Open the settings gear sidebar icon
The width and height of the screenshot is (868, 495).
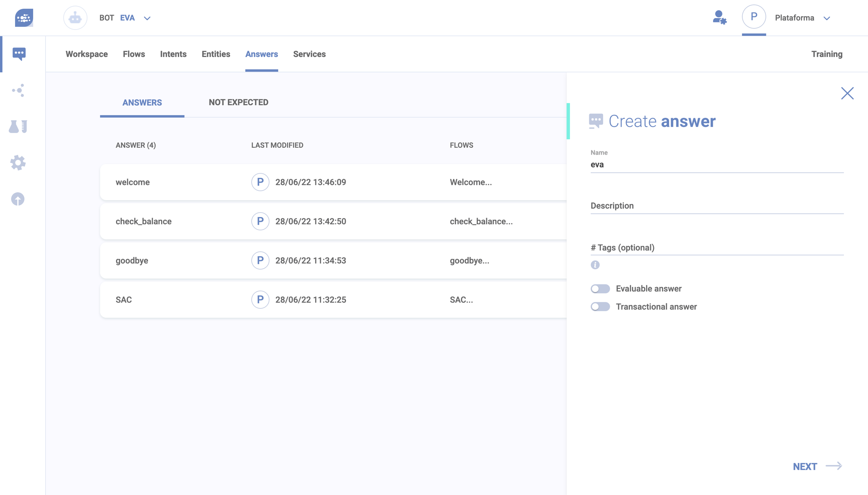point(18,162)
